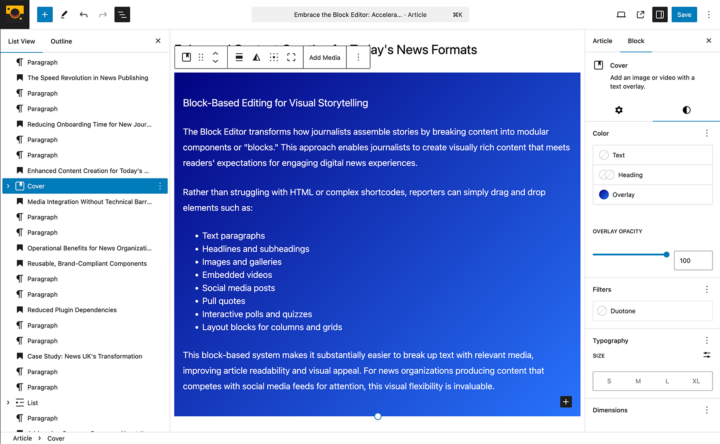The height and width of the screenshot is (444, 720).
Task: Select the Tools pencil icon
Action: 64,15
